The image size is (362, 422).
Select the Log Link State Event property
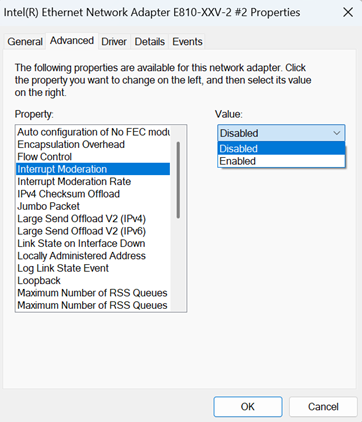click(x=93, y=268)
